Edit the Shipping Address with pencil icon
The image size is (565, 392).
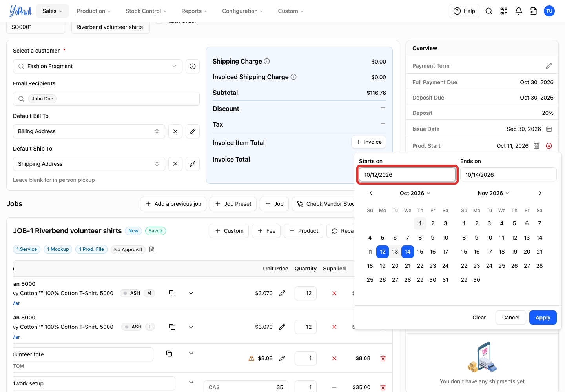[x=193, y=164]
